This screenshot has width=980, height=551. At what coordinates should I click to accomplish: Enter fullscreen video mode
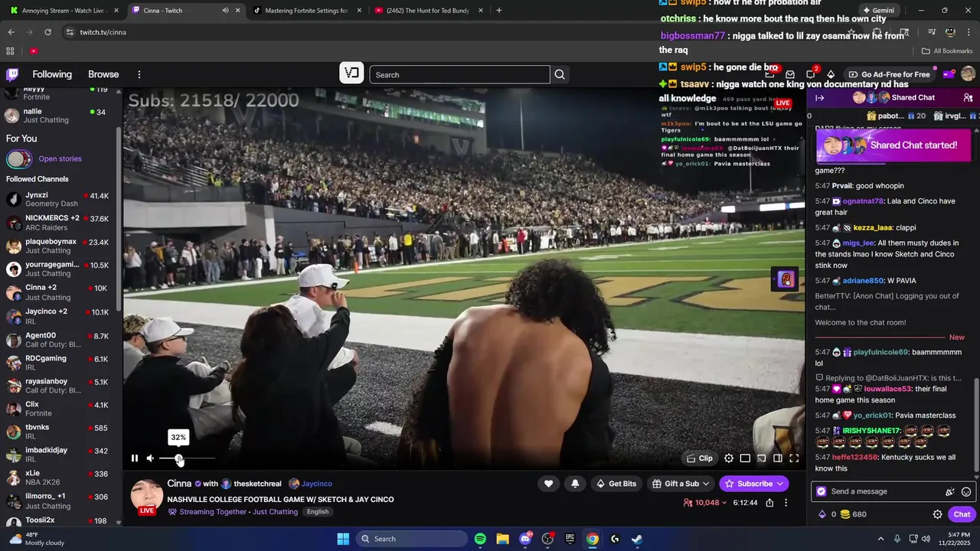click(x=794, y=458)
